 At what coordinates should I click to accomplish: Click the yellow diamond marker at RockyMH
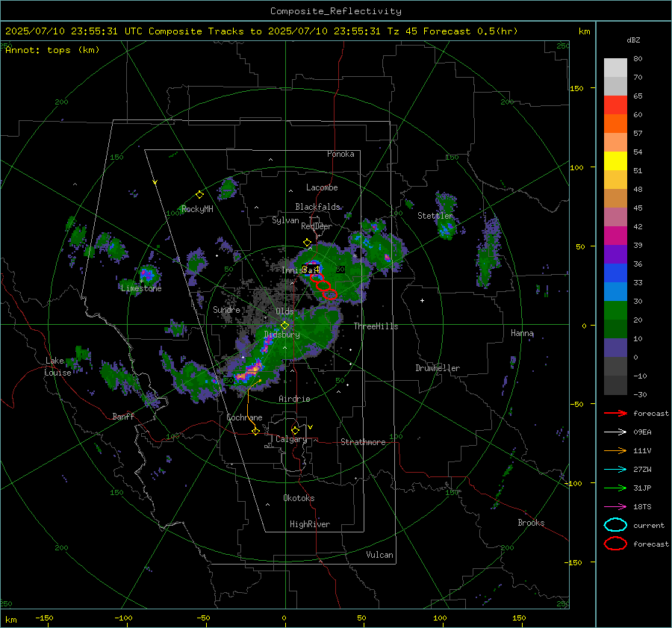pos(199,195)
